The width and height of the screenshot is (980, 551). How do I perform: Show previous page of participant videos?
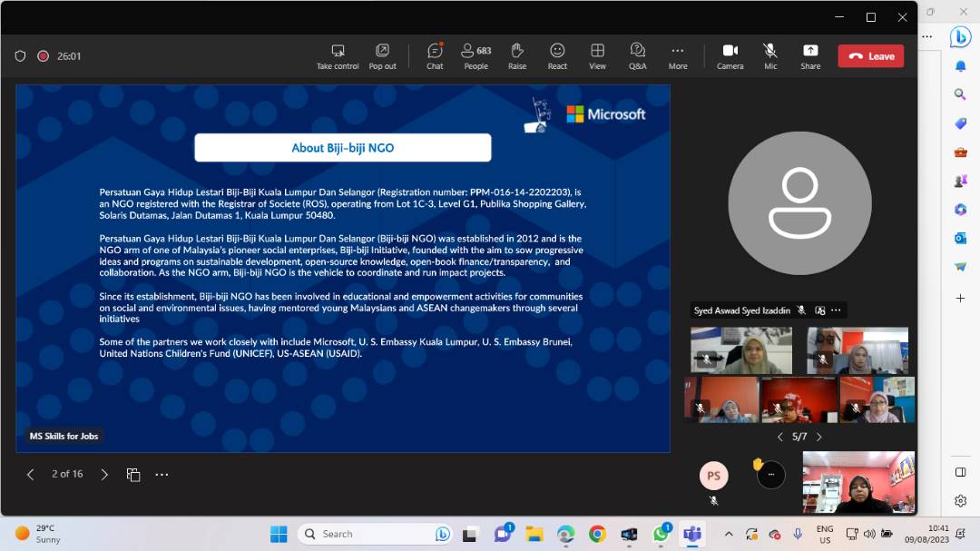pos(780,438)
